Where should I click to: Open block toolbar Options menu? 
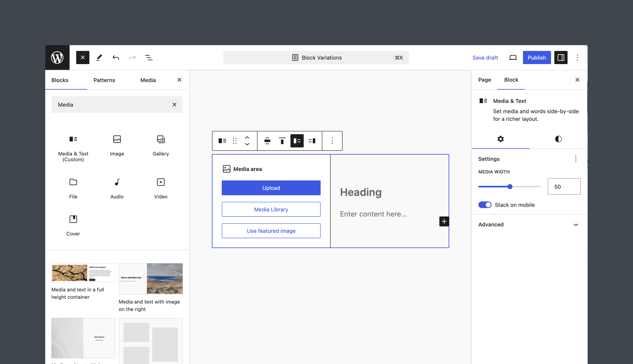[332, 141]
